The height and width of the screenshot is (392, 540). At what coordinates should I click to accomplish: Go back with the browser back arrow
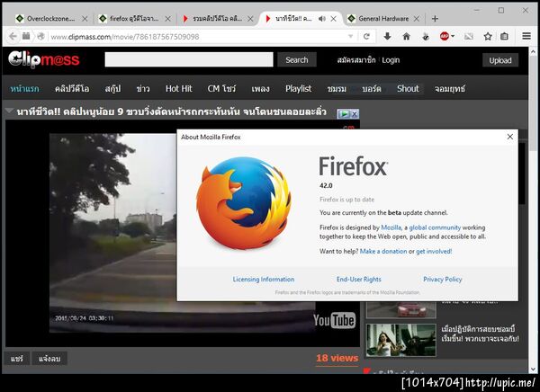click(x=13, y=36)
